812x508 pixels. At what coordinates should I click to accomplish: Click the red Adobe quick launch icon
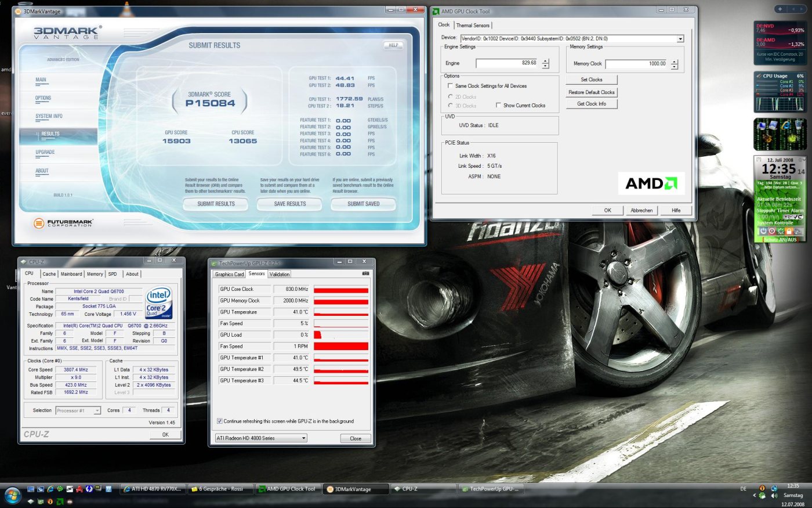[x=79, y=489]
